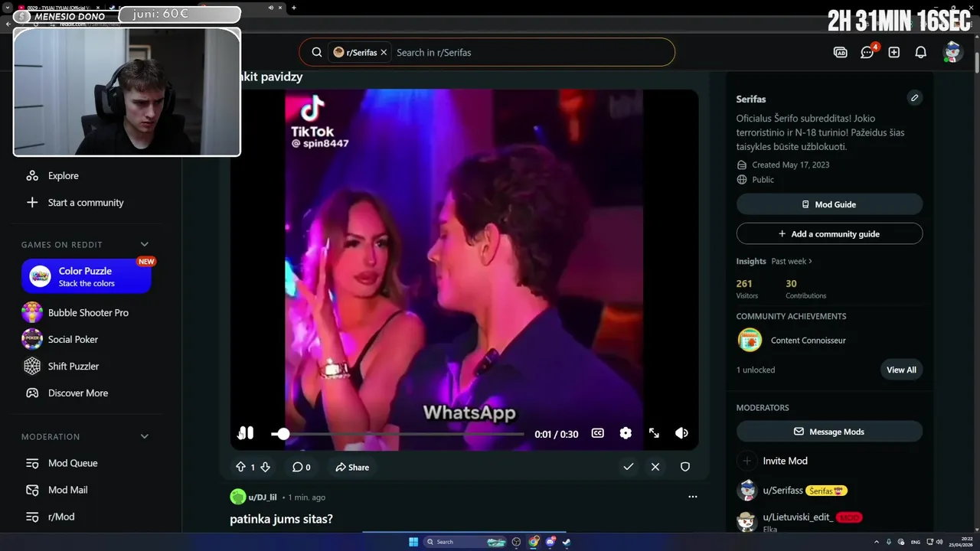Message the Mods
Screen dimensions: 980x551
coord(829,432)
